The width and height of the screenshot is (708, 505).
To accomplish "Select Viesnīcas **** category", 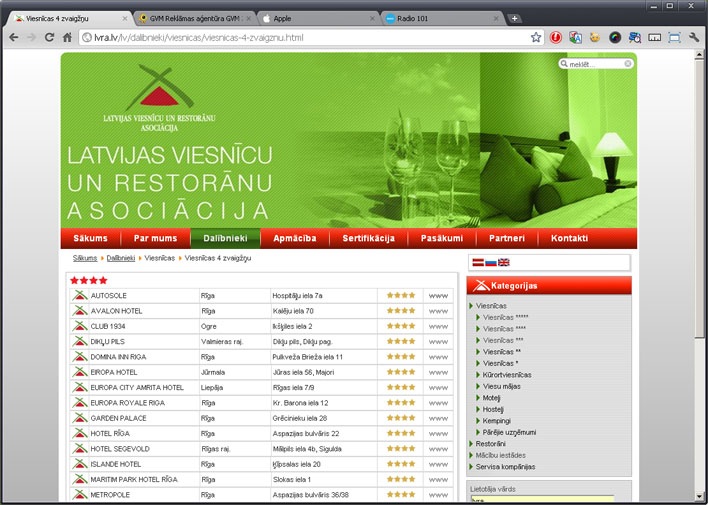I will [504, 329].
